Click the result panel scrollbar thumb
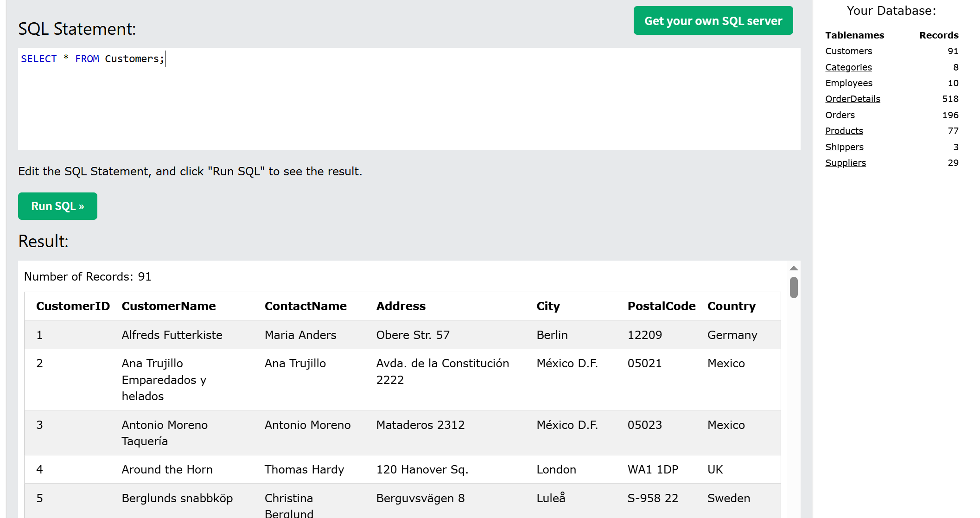The width and height of the screenshot is (980, 518). pyautogui.click(x=793, y=288)
